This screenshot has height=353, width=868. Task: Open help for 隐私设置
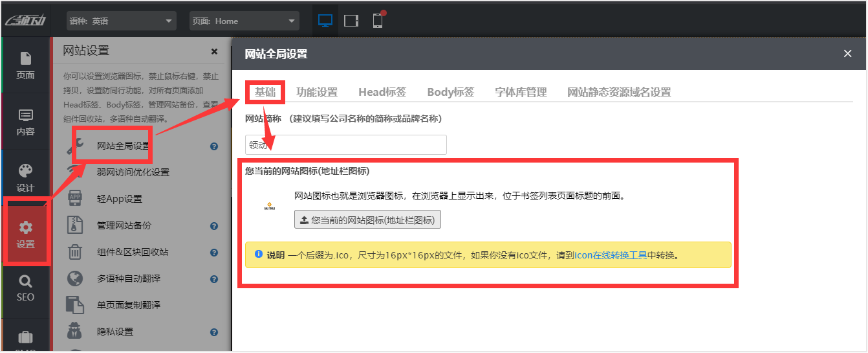pyautogui.click(x=214, y=332)
